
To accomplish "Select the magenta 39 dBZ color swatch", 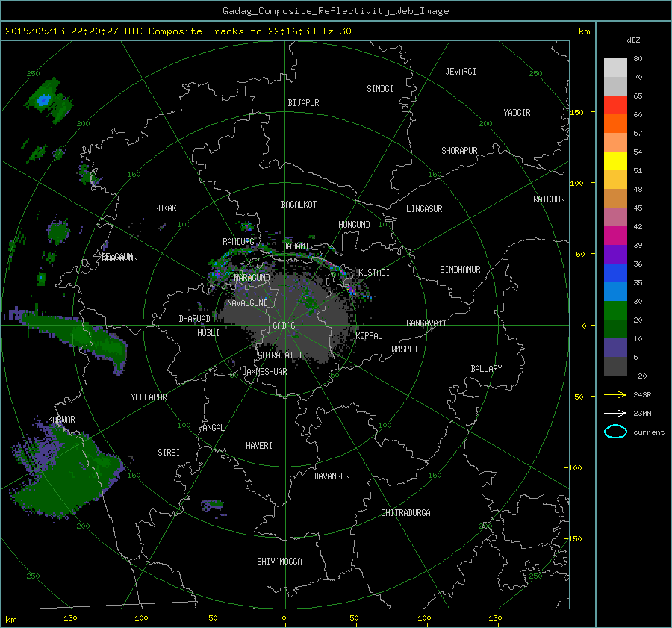I will pos(615,235).
